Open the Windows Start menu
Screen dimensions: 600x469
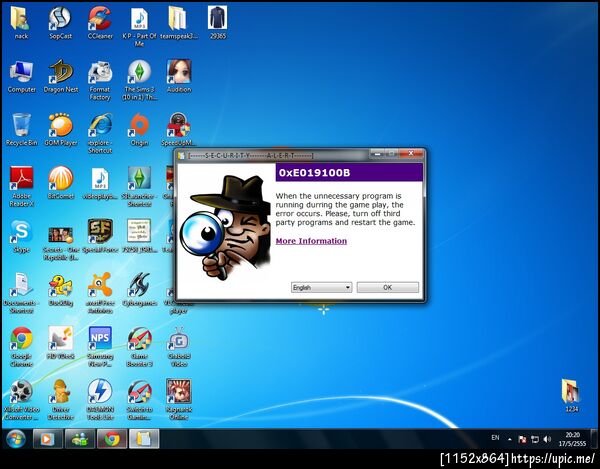tap(16, 439)
